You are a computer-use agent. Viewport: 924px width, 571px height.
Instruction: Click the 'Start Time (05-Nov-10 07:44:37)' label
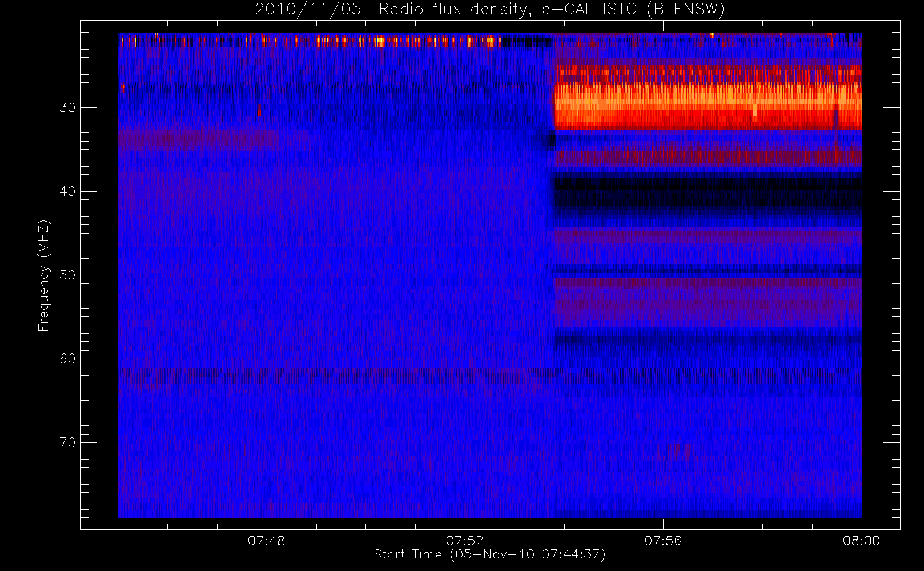point(489,554)
